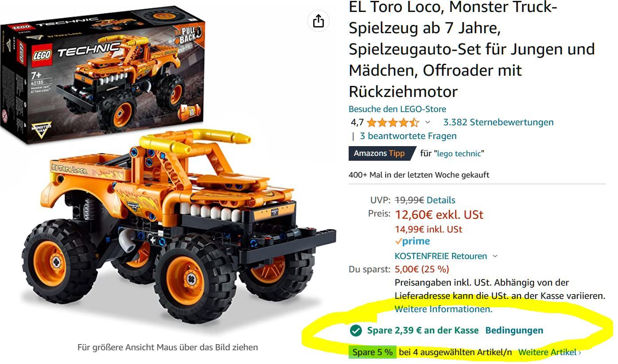The image size is (618, 364).
Task: Click the 4,7 rating number
Action: coord(357,122)
